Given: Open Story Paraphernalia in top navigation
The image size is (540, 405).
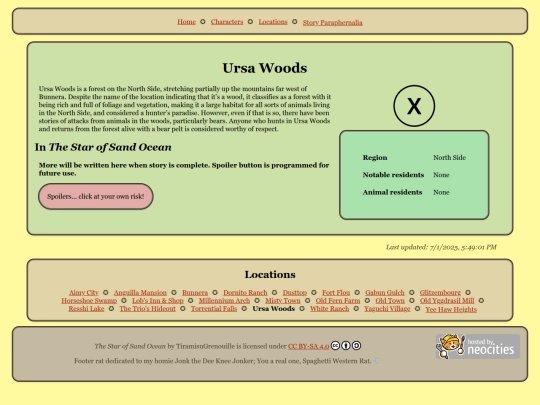Looking at the screenshot, I should [x=332, y=22].
